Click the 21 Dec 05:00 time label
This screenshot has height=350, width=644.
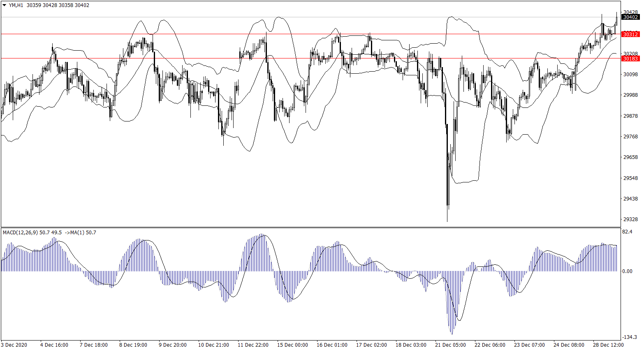tap(450, 345)
